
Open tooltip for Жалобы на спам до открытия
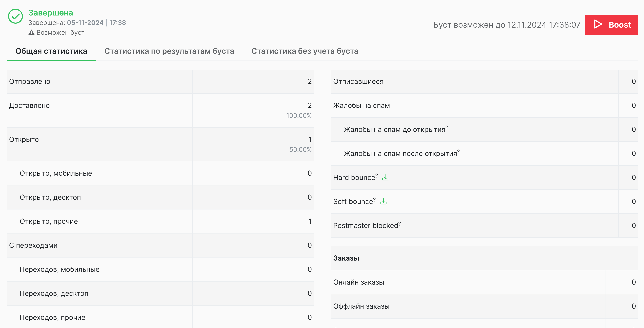click(447, 127)
